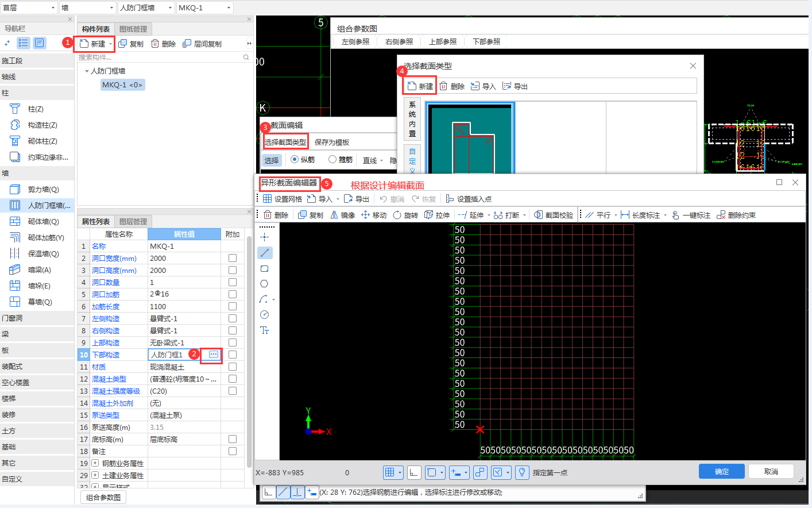
Task: Click 层间复制 icon in component list
Action: point(187,44)
